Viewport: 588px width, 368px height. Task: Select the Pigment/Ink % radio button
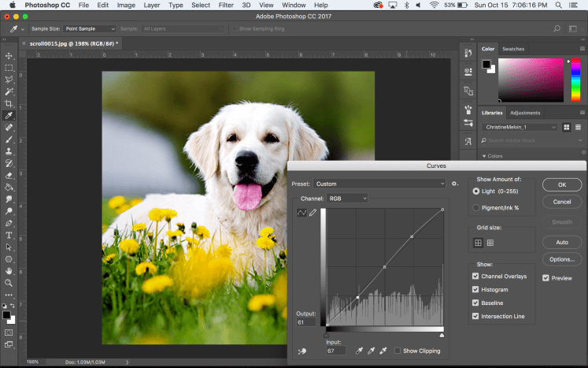point(475,207)
